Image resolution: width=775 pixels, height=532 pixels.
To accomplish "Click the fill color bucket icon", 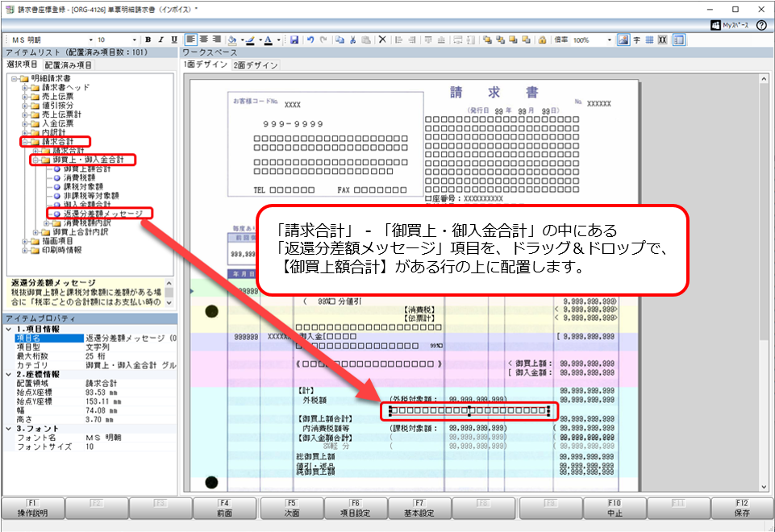I will [232, 40].
